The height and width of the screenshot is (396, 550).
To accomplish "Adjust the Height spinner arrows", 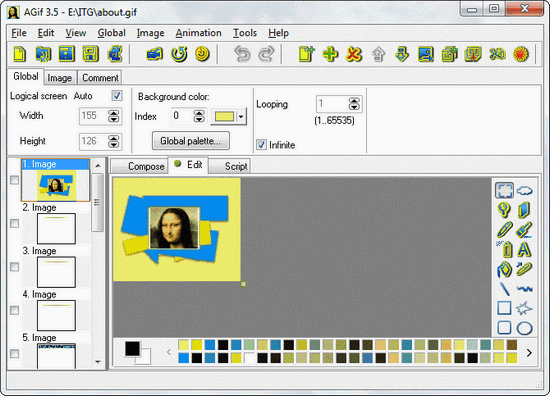I will click(x=114, y=142).
